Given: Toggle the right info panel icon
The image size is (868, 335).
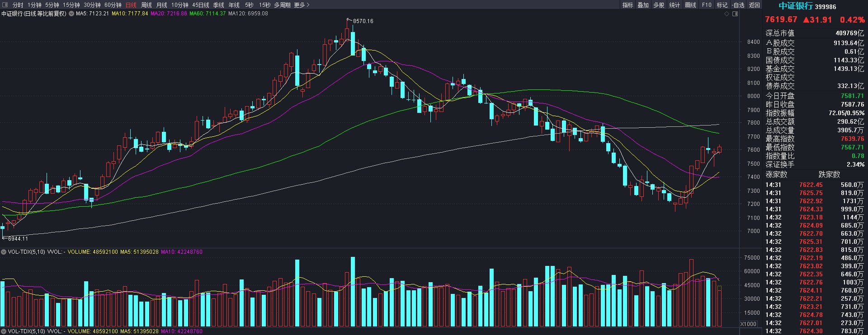Looking at the screenshot, I should pyautogui.click(x=735, y=14).
